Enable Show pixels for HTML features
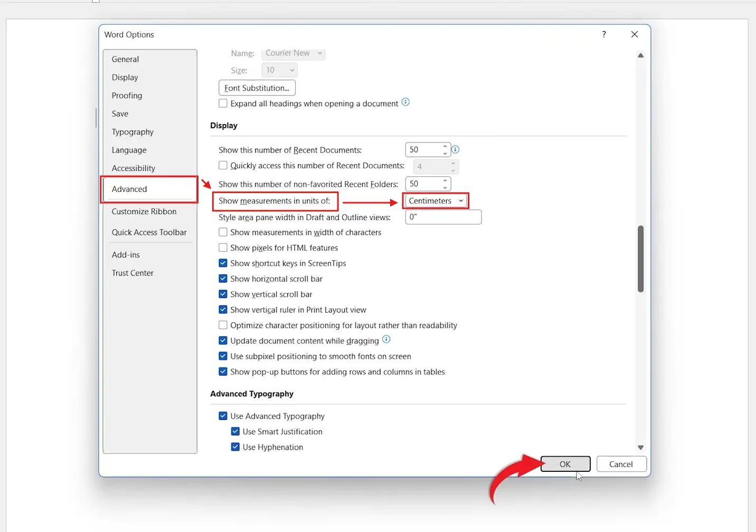This screenshot has height=532, width=756. pos(223,248)
